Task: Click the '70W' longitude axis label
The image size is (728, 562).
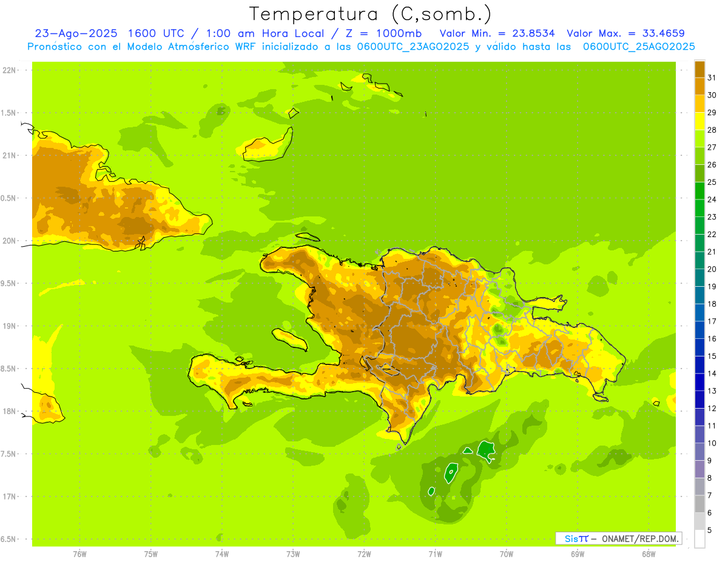Action: coord(507,554)
